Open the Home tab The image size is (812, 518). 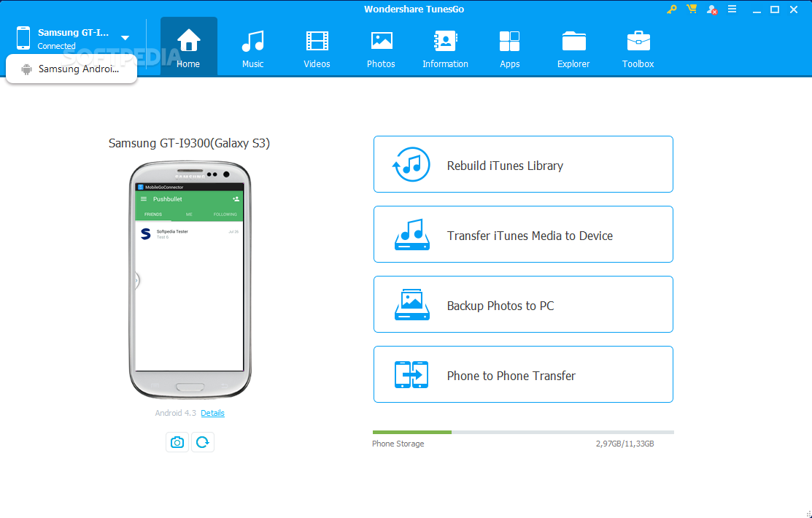click(188, 47)
